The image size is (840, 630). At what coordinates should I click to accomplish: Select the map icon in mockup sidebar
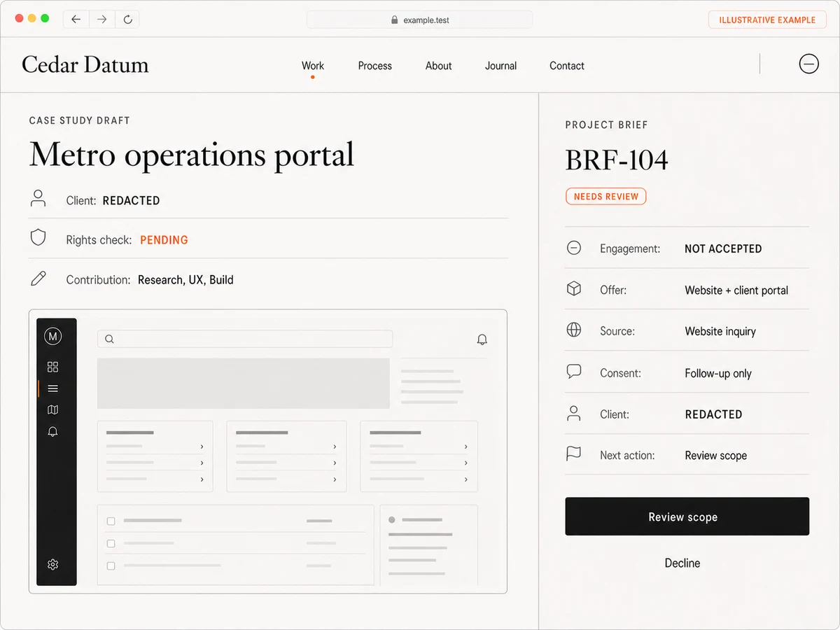click(52, 410)
